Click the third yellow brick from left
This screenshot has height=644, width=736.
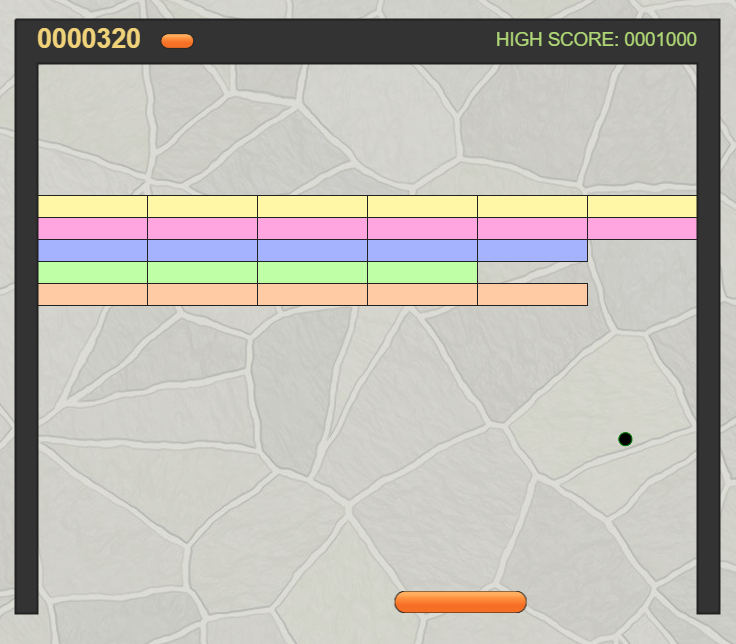point(312,207)
